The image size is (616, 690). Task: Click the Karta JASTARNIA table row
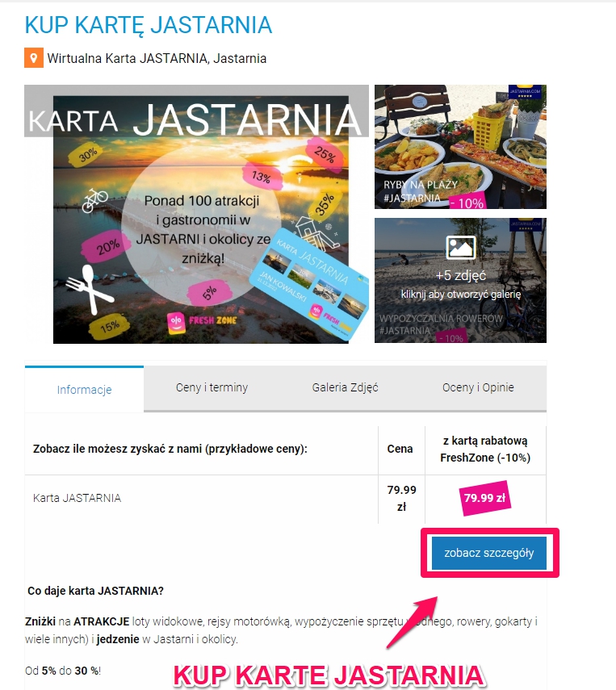(x=285, y=499)
